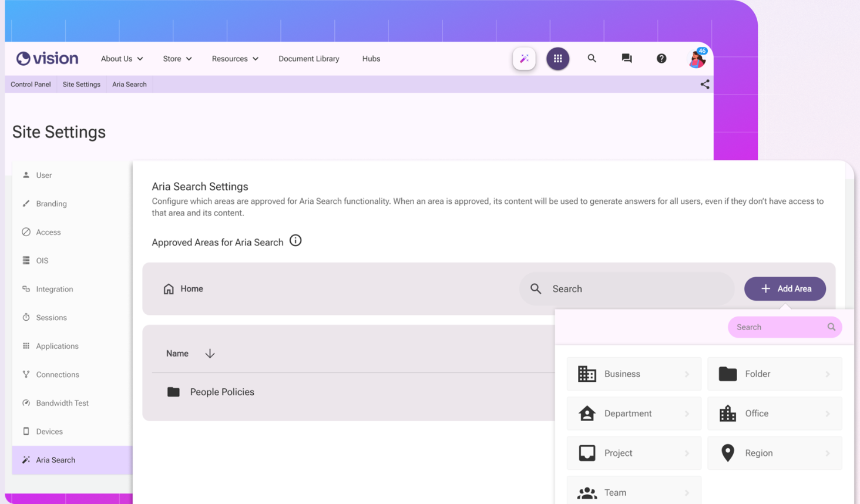Image resolution: width=860 pixels, height=504 pixels.
Task: Open the Access settings section
Action: pos(72,232)
